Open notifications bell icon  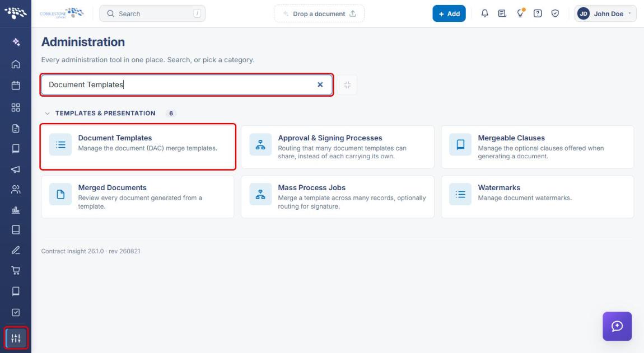point(484,13)
